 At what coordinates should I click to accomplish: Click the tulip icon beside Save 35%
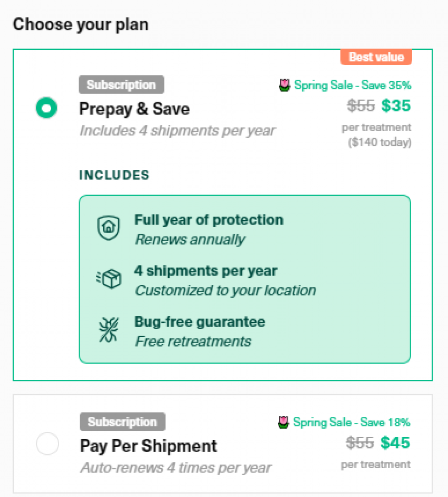coord(284,86)
